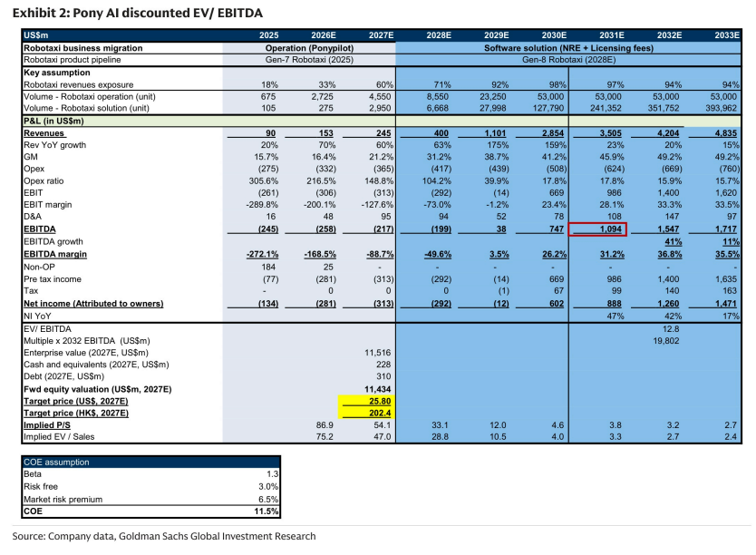Click the 'Risk free' row label
Screen dimensions: 756x555
coord(41,486)
